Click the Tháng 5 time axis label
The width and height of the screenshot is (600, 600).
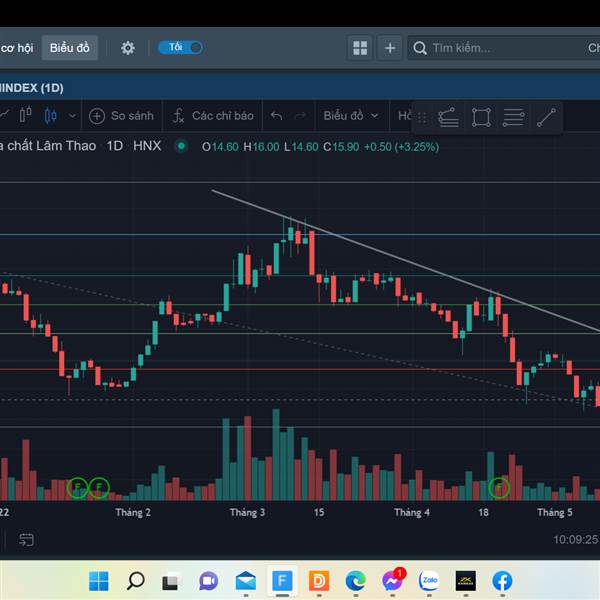point(554,512)
